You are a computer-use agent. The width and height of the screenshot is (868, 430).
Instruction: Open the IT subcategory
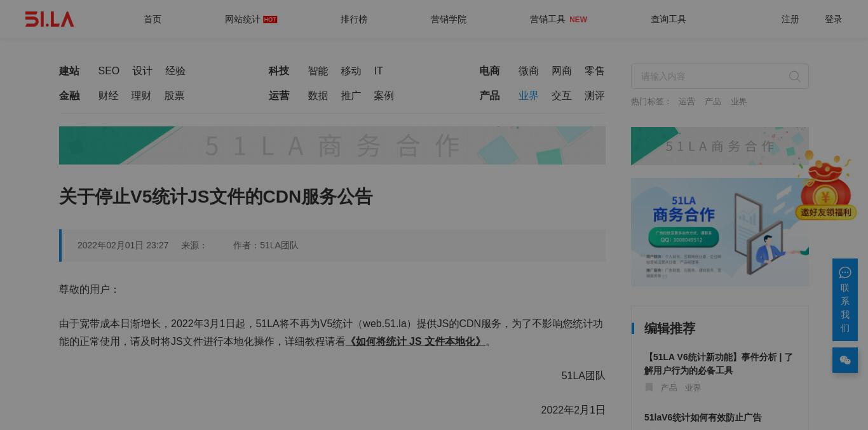(x=378, y=71)
